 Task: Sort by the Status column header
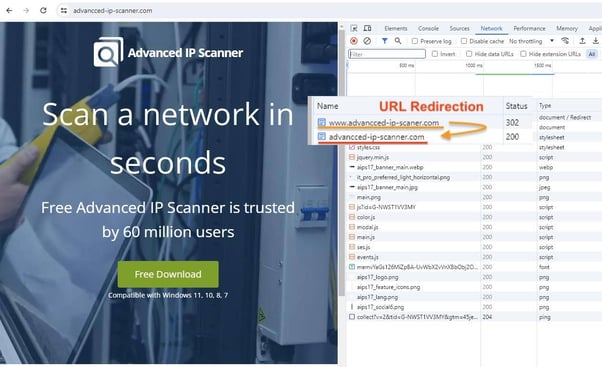click(x=516, y=106)
